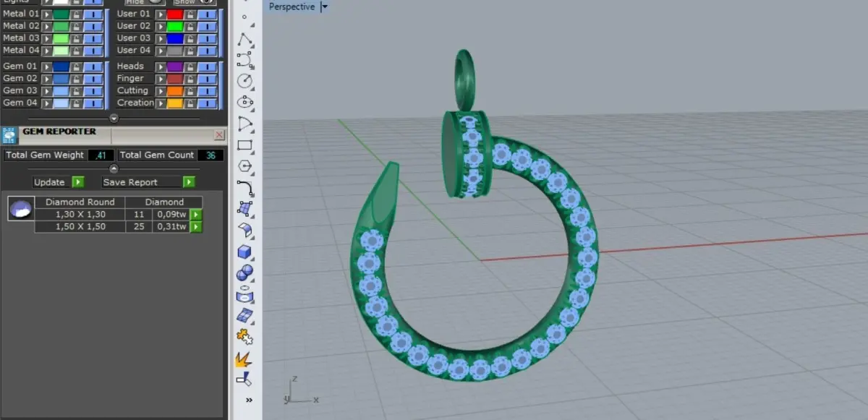Open Metal 01 layer color swatch
This screenshot has height=420, width=868.
(x=61, y=14)
